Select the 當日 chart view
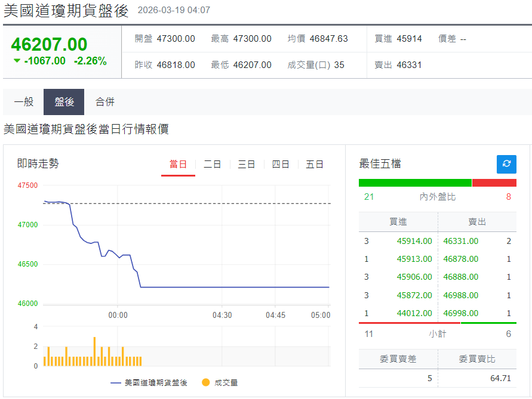This screenshot has width=532, height=399. click(178, 165)
